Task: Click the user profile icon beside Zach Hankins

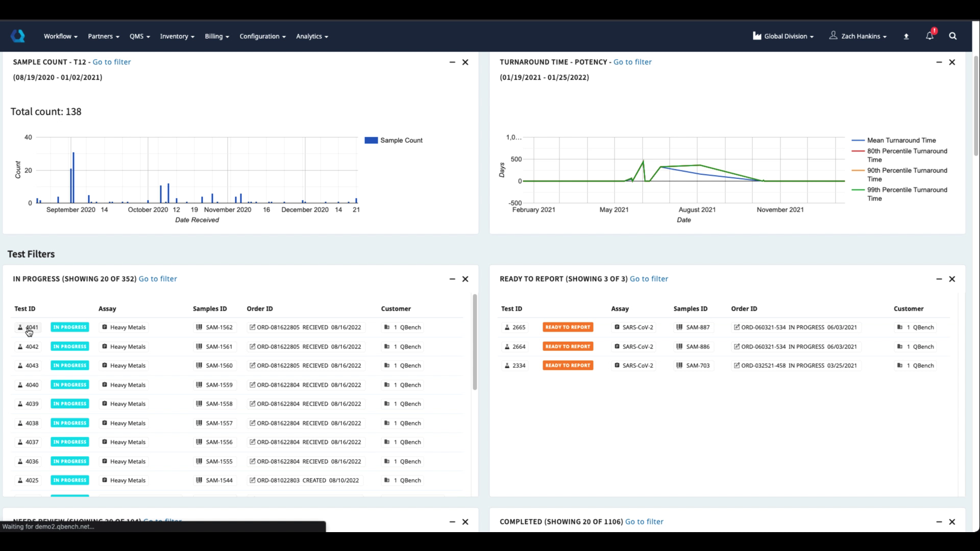Action: pyautogui.click(x=833, y=35)
